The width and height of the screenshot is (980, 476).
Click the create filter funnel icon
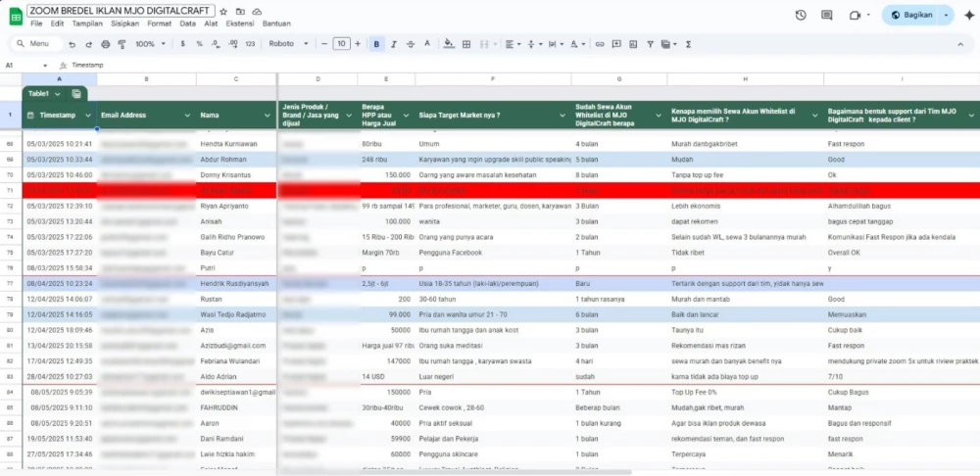(x=650, y=44)
